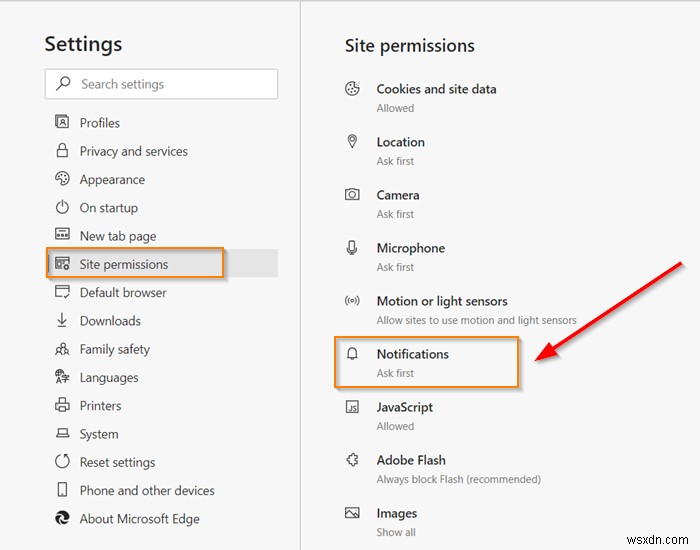Click the Appearance palette icon
This screenshot has height=550, width=700.
(62, 179)
